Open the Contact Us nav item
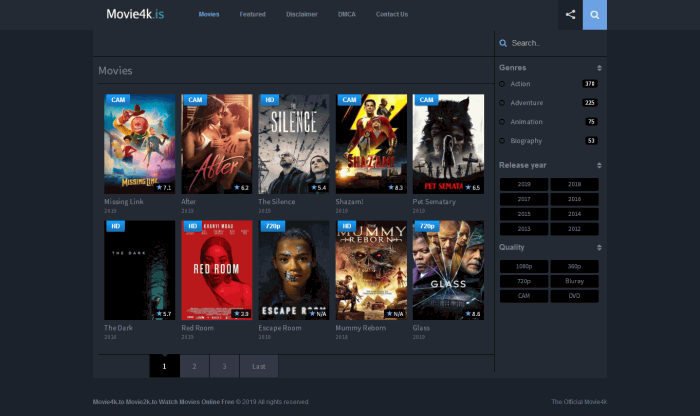The image size is (700, 416). click(x=392, y=14)
